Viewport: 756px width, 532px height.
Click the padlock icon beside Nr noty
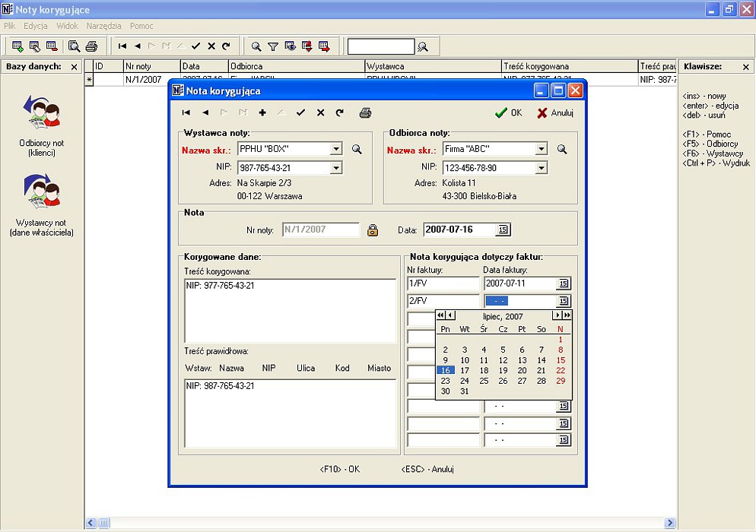click(x=373, y=230)
